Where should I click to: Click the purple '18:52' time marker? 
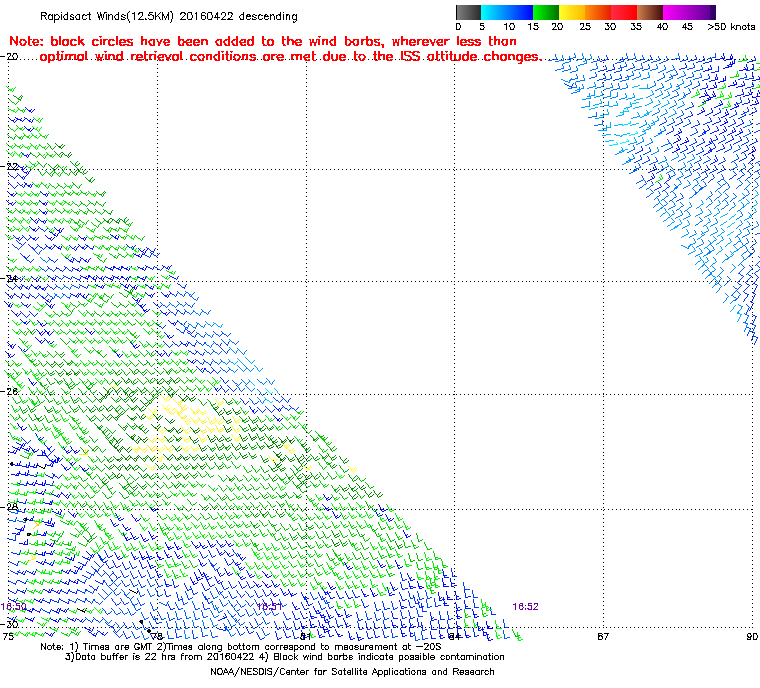(x=525, y=607)
